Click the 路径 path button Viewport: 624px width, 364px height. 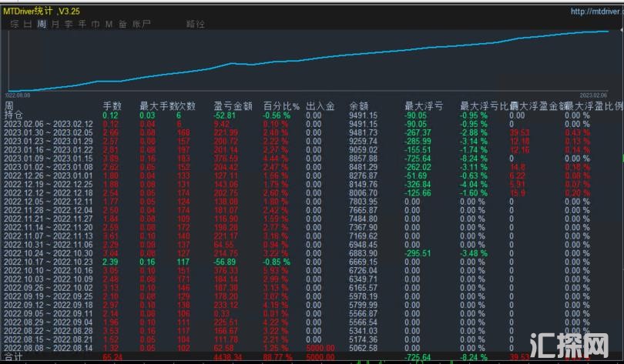point(196,25)
